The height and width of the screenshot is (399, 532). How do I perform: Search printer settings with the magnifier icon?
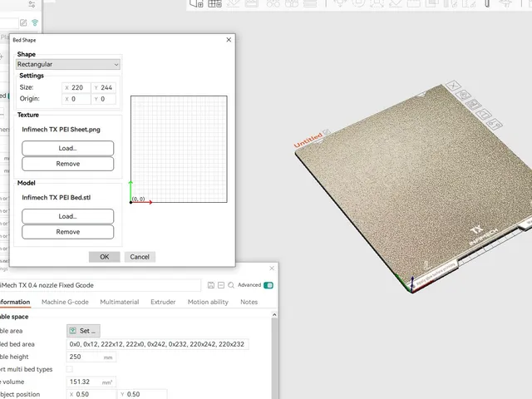[231, 285]
